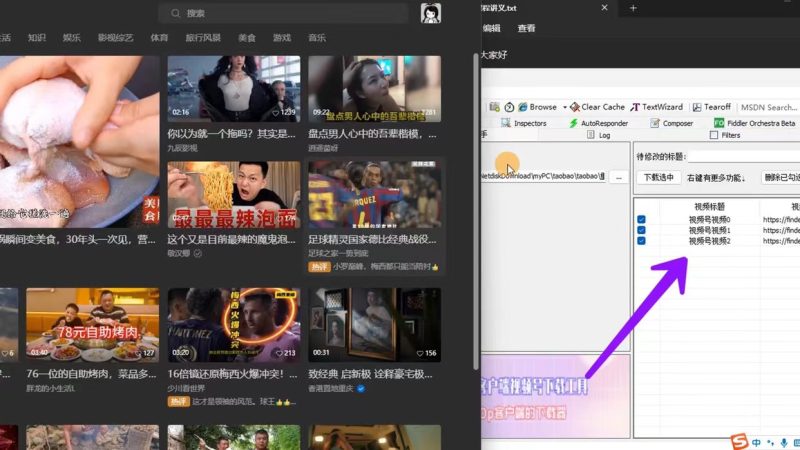Click the 待修改的标题 input field
This screenshot has width=800, height=450.
pyautogui.click(x=744, y=157)
